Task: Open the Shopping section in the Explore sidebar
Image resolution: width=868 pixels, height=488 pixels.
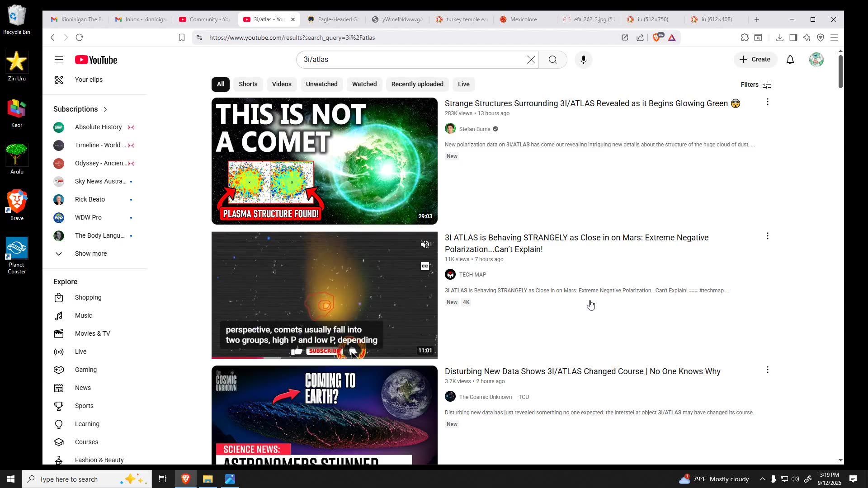Action: pyautogui.click(x=87, y=297)
